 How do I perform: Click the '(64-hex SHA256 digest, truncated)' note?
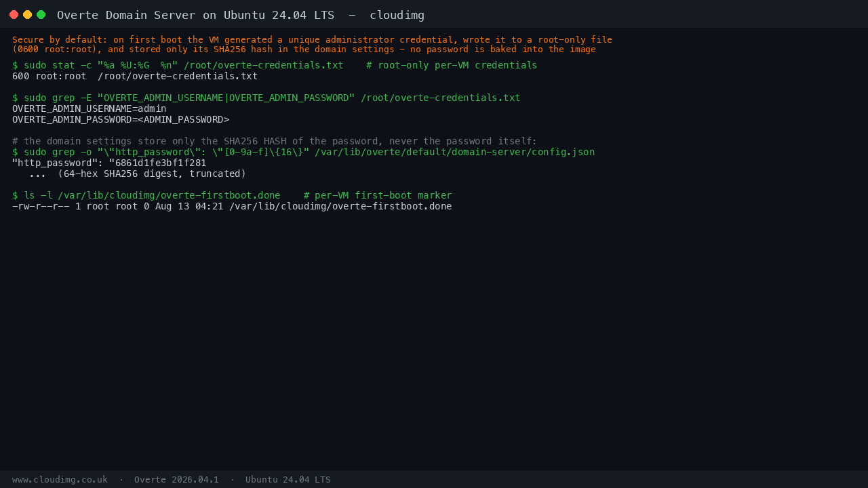pyautogui.click(x=152, y=174)
